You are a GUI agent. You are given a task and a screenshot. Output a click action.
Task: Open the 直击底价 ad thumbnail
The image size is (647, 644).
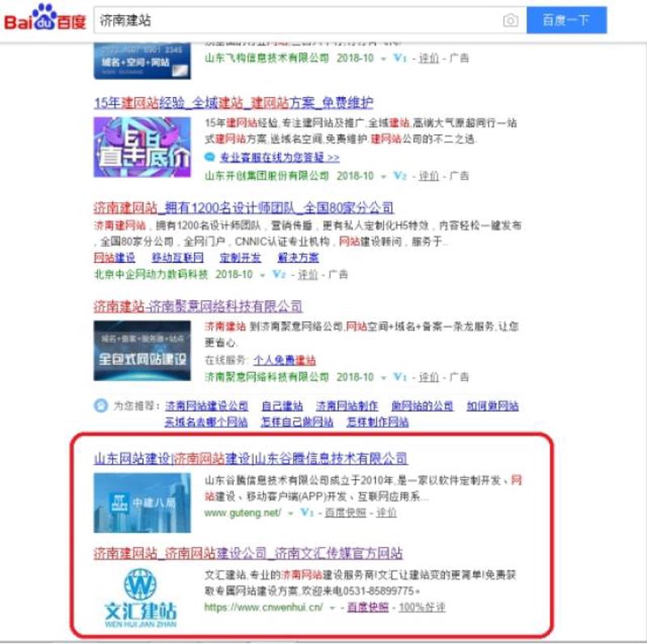point(142,147)
